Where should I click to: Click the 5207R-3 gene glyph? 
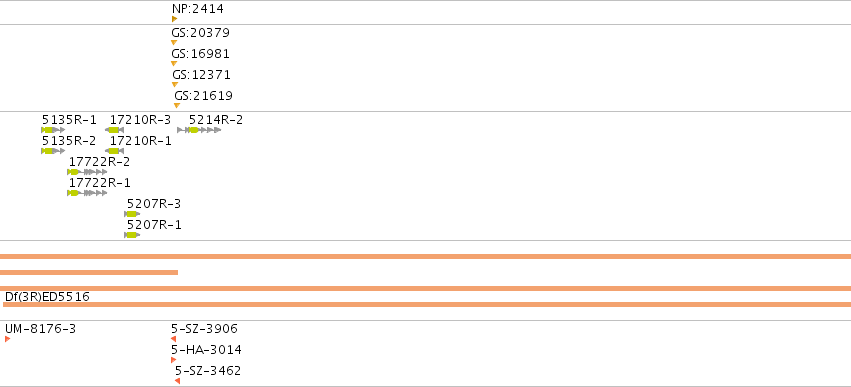(x=132, y=214)
